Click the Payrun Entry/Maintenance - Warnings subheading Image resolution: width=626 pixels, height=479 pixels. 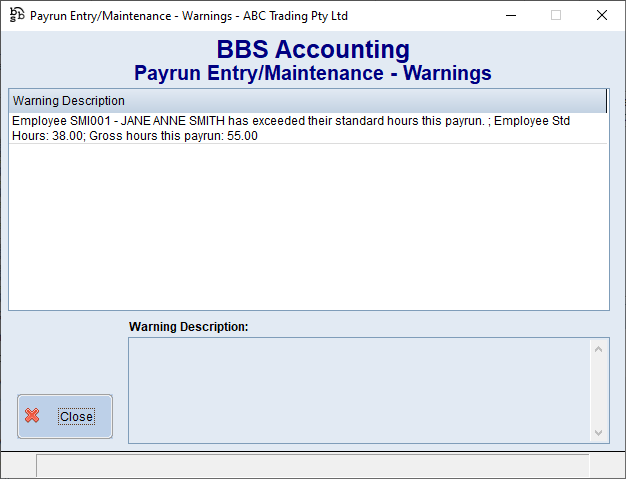pos(313,73)
